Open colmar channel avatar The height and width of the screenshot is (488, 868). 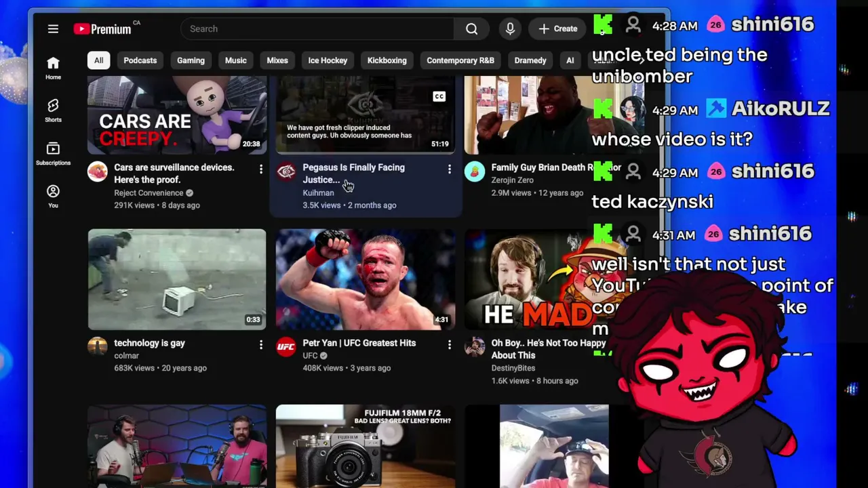pos(97,347)
